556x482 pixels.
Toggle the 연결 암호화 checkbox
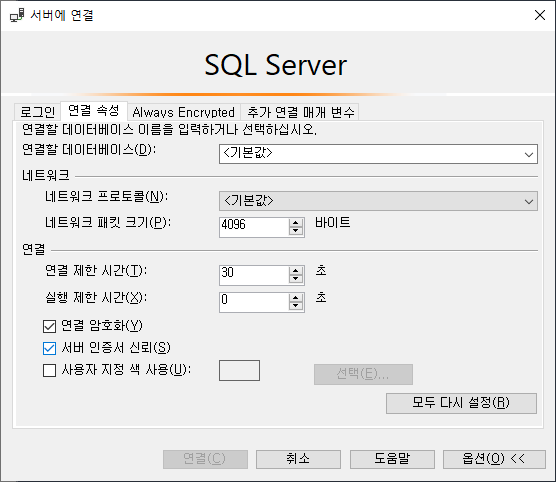click(49, 326)
